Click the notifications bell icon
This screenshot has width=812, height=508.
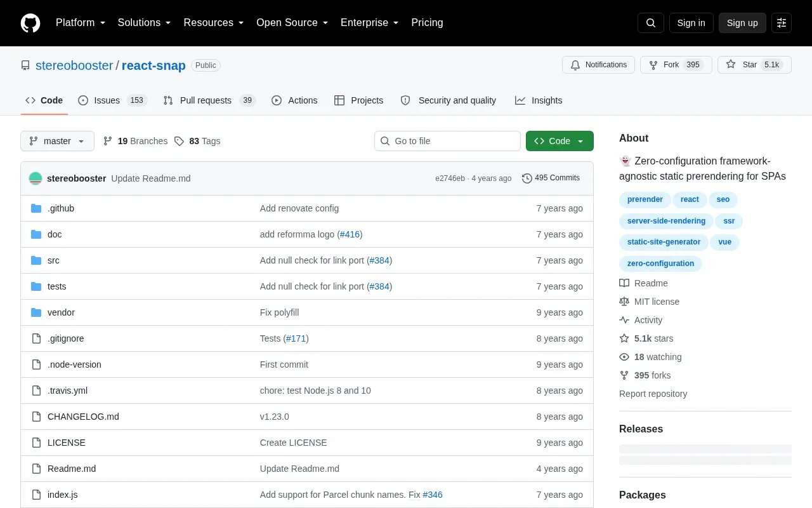click(x=575, y=65)
